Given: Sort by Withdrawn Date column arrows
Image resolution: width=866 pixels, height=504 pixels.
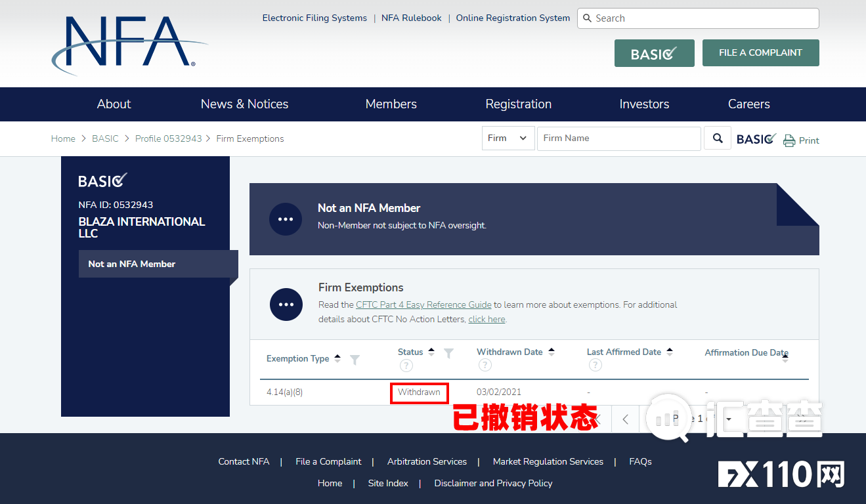Looking at the screenshot, I should pos(552,352).
